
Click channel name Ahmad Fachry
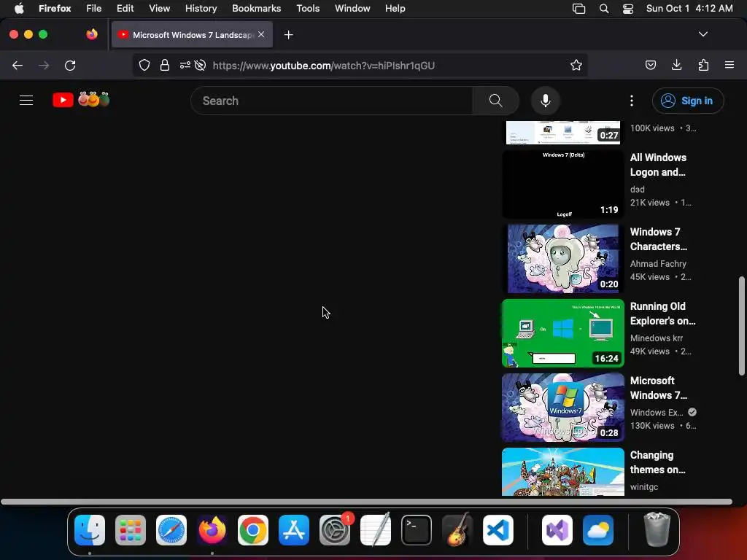point(658,263)
